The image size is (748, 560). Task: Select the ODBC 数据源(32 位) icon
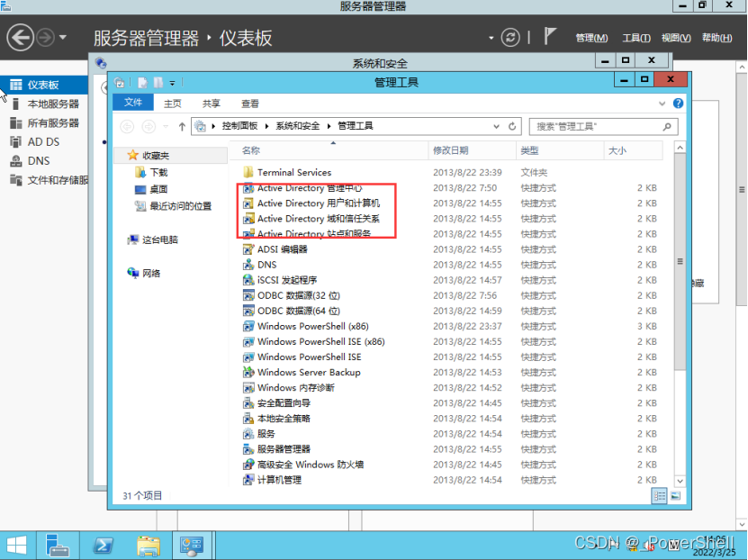(x=248, y=295)
